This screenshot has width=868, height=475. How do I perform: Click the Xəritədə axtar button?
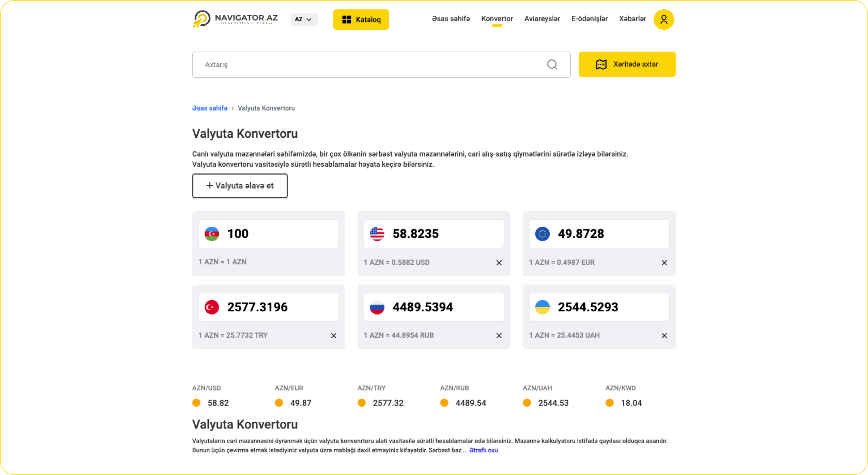coord(627,64)
